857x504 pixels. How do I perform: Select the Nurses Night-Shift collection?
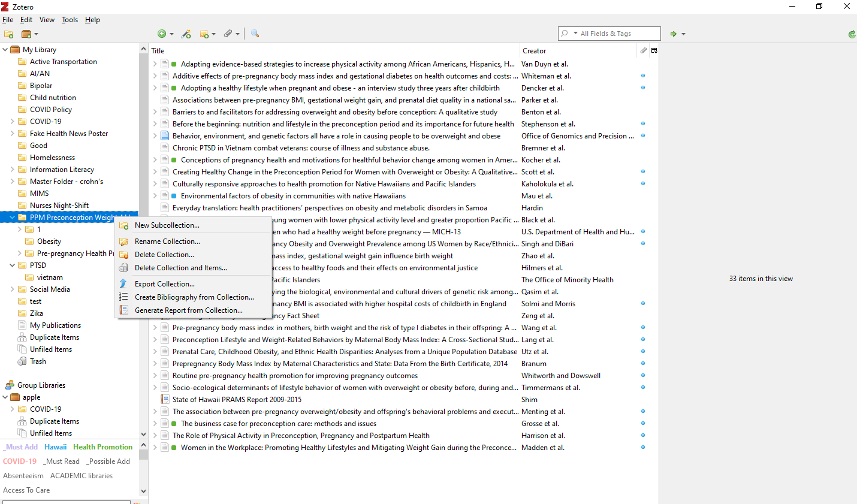[x=59, y=206]
